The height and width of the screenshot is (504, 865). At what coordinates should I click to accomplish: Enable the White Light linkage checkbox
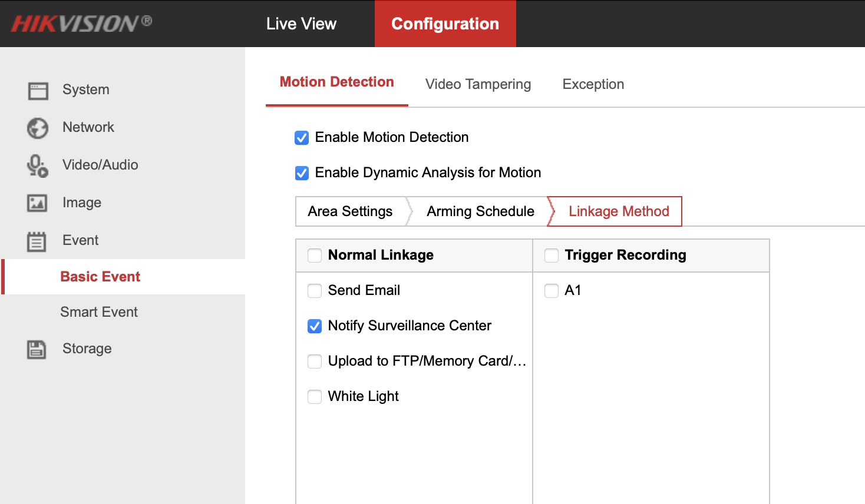click(x=315, y=397)
